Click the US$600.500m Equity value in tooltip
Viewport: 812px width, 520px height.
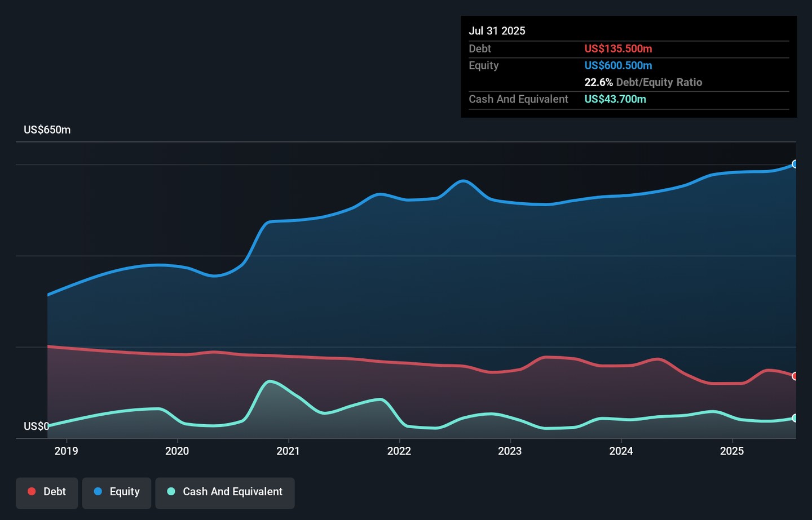(x=618, y=65)
